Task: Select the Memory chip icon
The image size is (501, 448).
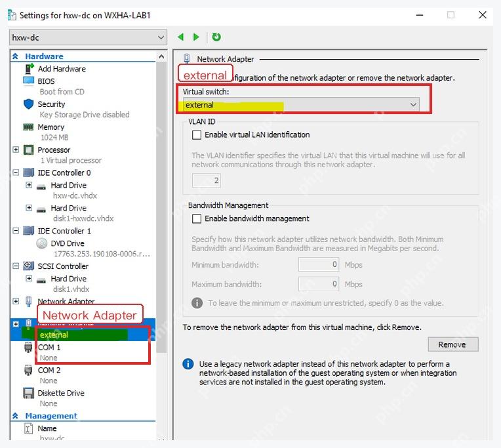Action: tap(28, 127)
